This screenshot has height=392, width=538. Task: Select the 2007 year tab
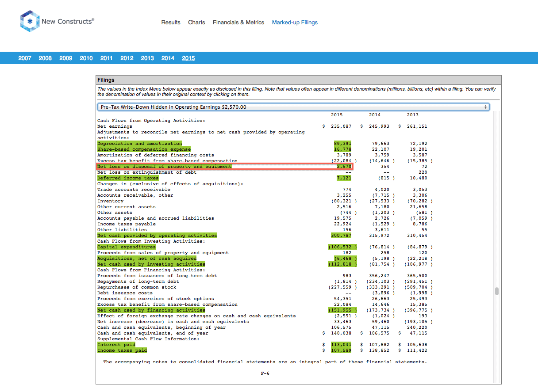click(x=25, y=58)
